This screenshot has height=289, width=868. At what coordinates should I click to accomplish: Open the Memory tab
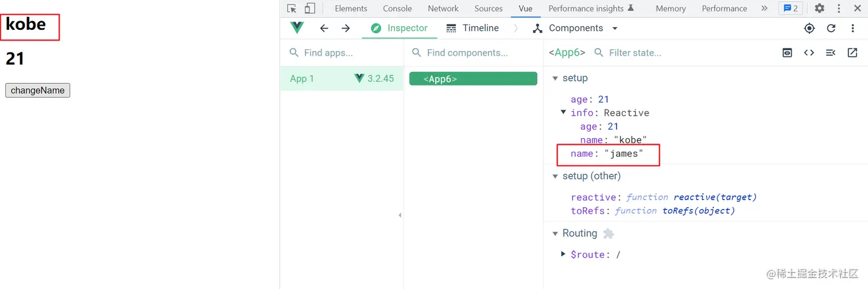click(671, 9)
